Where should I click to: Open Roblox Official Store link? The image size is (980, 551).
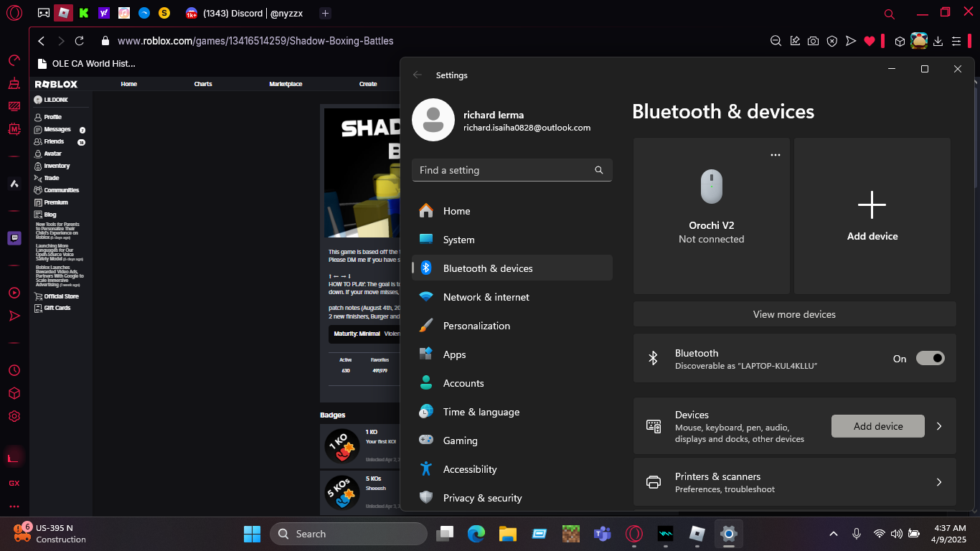pos(61,296)
